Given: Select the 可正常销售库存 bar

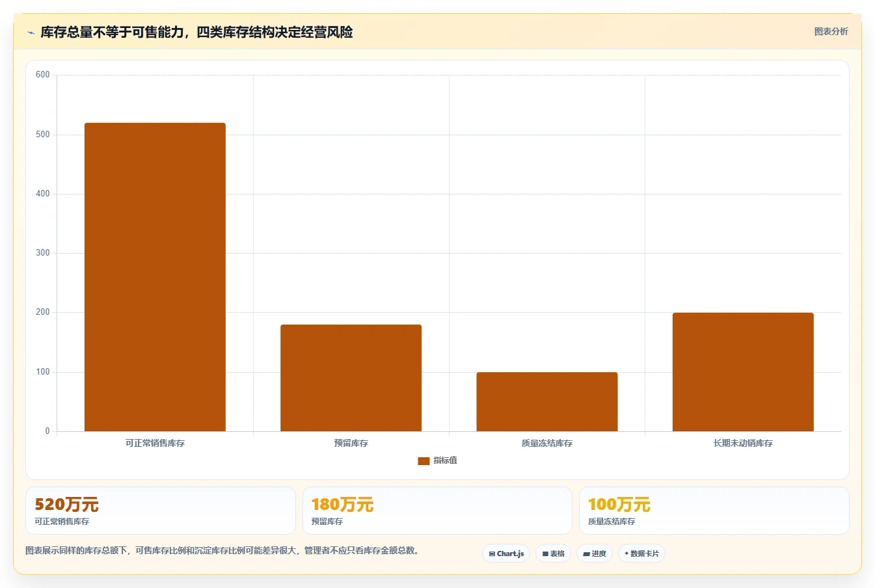Looking at the screenshot, I should [155, 277].
